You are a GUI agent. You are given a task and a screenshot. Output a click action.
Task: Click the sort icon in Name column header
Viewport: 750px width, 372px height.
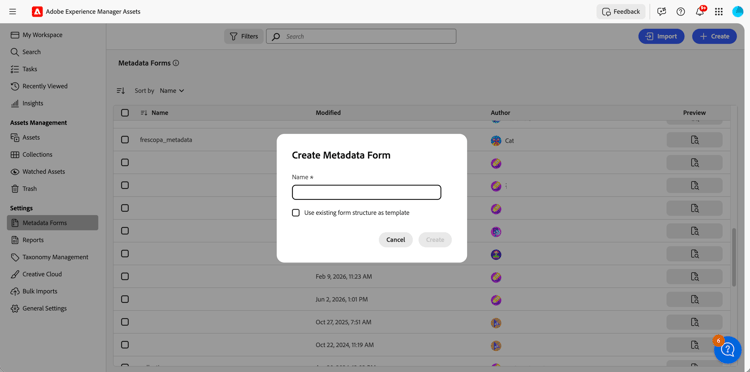click(143, 113)
